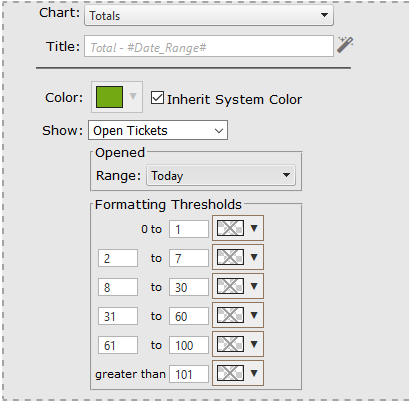Click the Title input field

[x=209, y=46]
